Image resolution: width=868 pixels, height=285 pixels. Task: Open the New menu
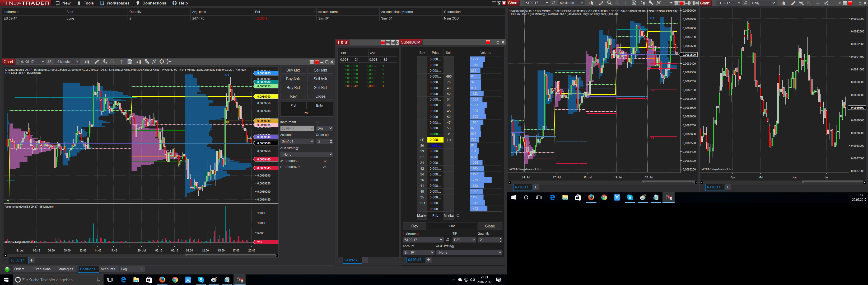(x=63, y=3)
